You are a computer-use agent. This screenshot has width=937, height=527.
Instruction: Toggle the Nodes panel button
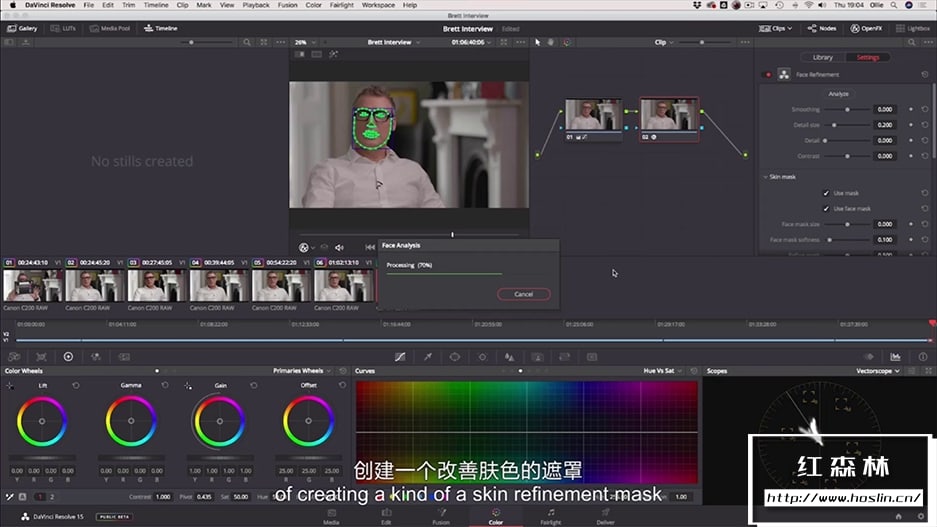point(822,28)
